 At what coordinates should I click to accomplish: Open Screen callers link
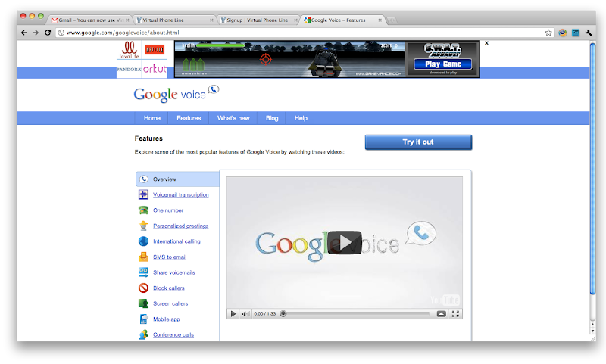[170, 303]
